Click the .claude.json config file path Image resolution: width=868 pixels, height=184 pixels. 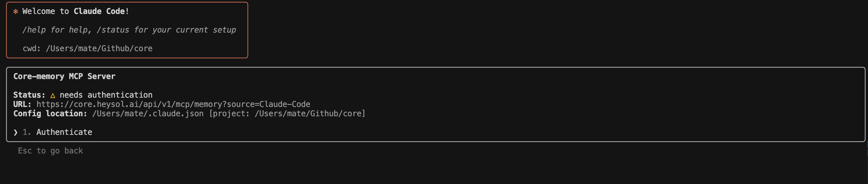click(148, 114)
